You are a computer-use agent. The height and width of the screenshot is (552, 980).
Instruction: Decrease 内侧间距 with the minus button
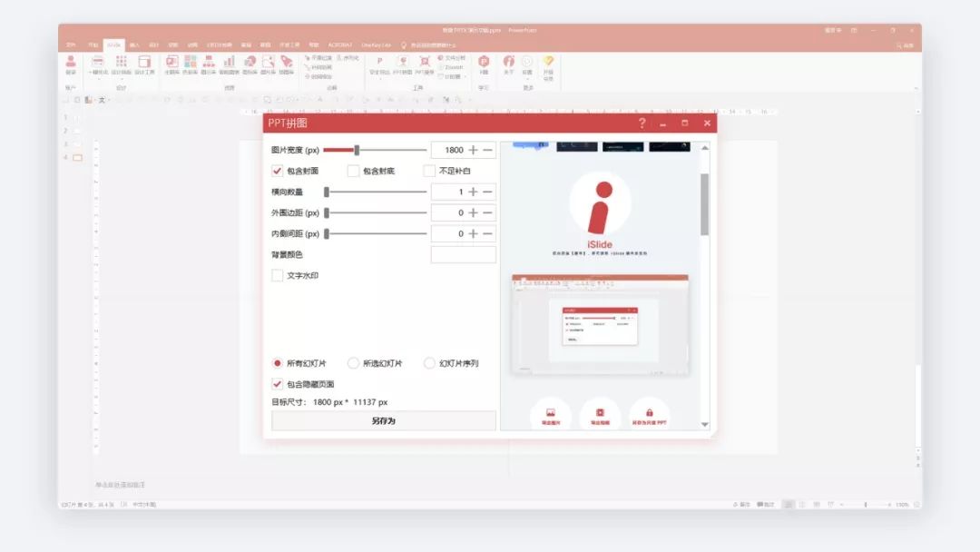(487, 234)
